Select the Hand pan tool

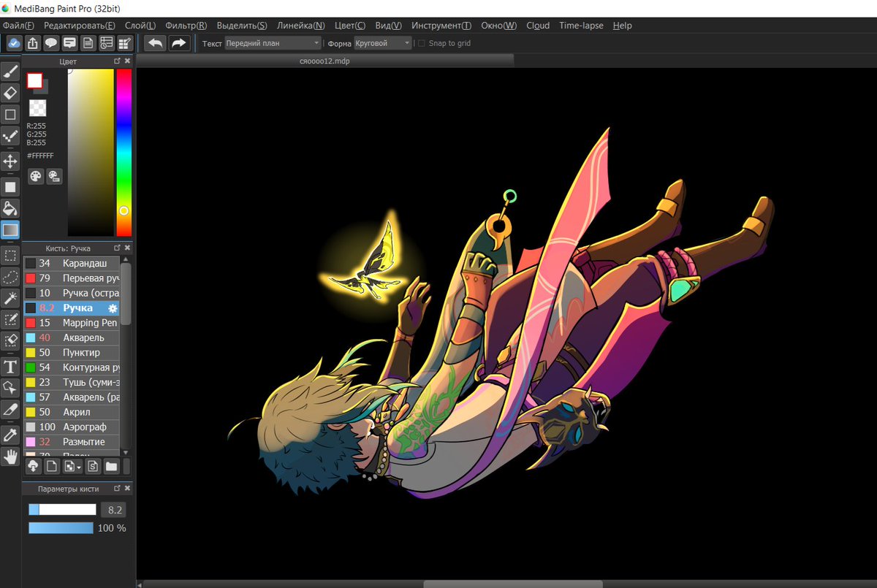10,457
